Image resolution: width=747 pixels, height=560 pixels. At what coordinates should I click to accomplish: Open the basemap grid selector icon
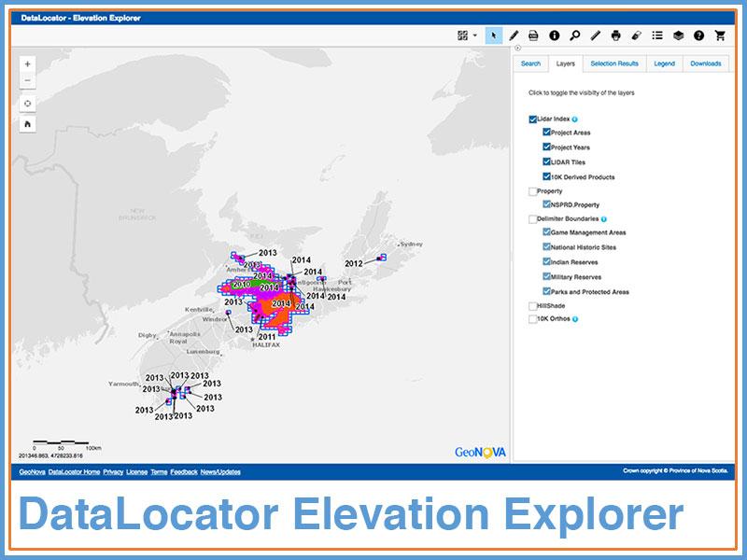[462, 35]
